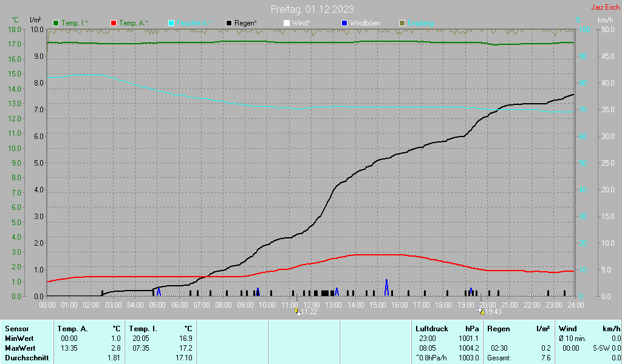
Task: Click the rain Gesamt value 7.6
Action: (545, 358)
